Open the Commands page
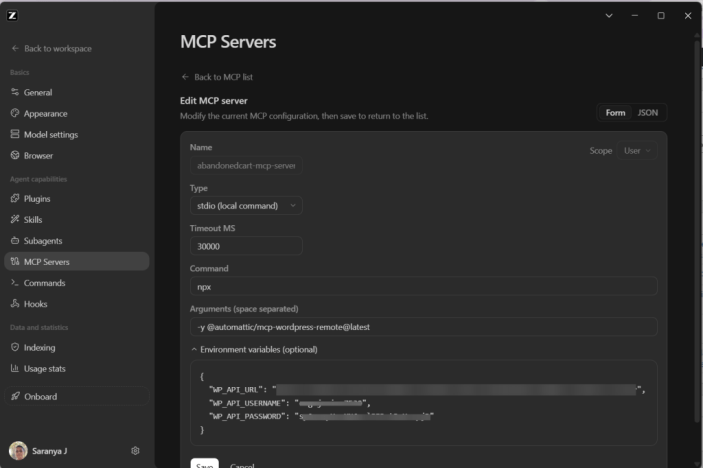Image resolution: width=703 pixels, height=468 pixels. (x=77, y=283)
